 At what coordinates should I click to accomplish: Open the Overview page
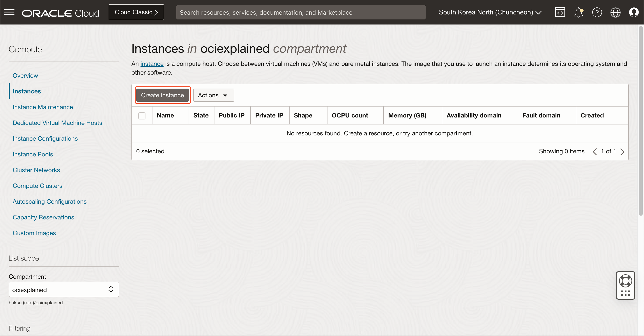25,75
